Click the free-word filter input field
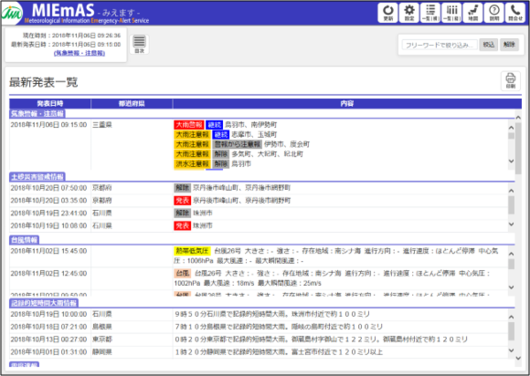The height and width of the screenshot is (376, 530). click(x=440, y=45)
